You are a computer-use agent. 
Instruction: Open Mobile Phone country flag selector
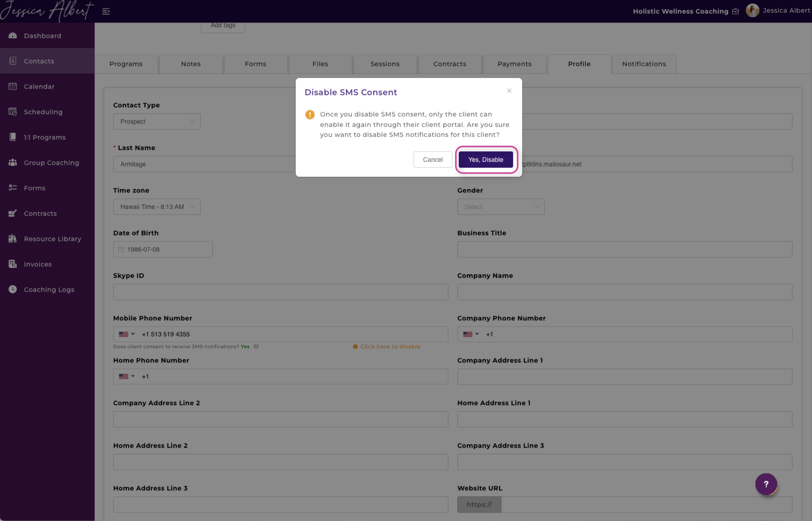click(x=127, y=334)
